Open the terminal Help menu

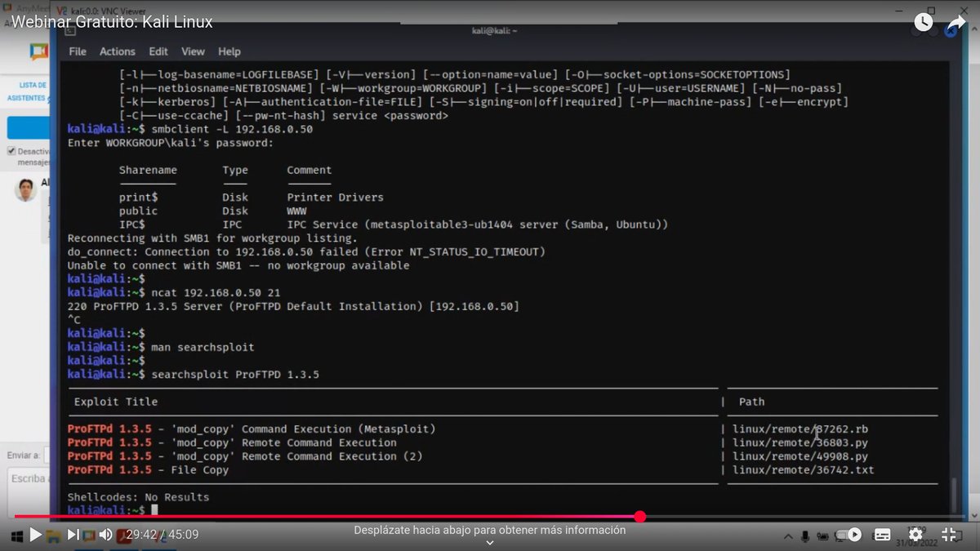click(x=229, y=51)
